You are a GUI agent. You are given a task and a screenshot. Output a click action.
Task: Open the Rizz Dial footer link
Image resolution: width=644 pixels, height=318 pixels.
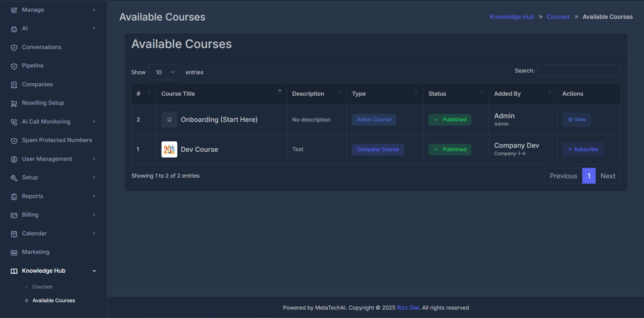click(x=407, y=308)
